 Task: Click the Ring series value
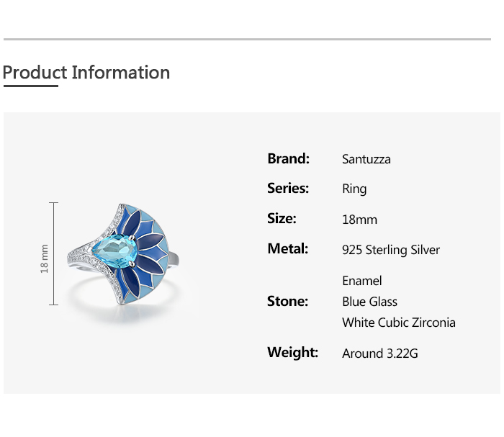coord(354,189)
